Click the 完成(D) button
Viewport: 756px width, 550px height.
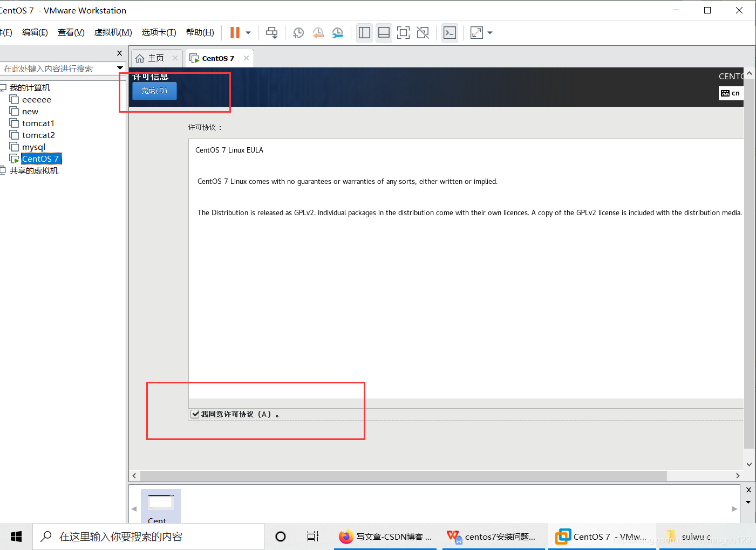154,91
